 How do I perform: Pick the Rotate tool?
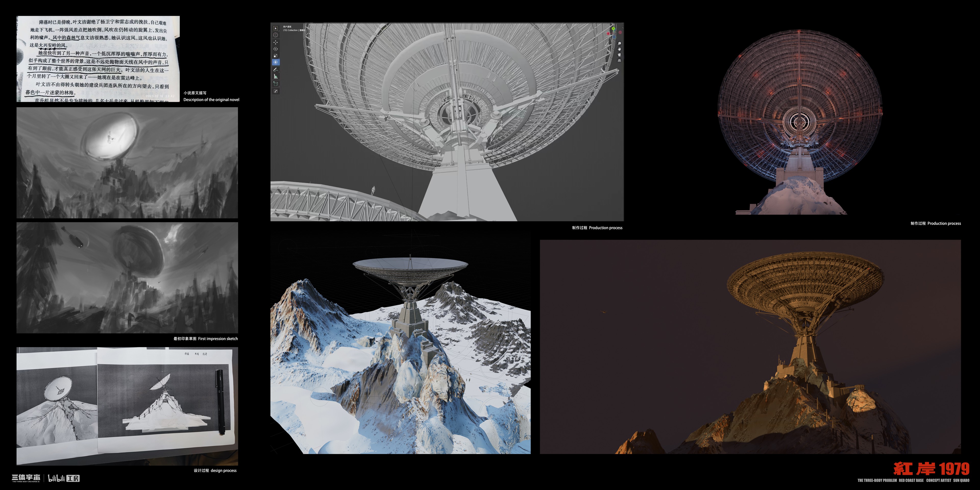tap(276, 49)
